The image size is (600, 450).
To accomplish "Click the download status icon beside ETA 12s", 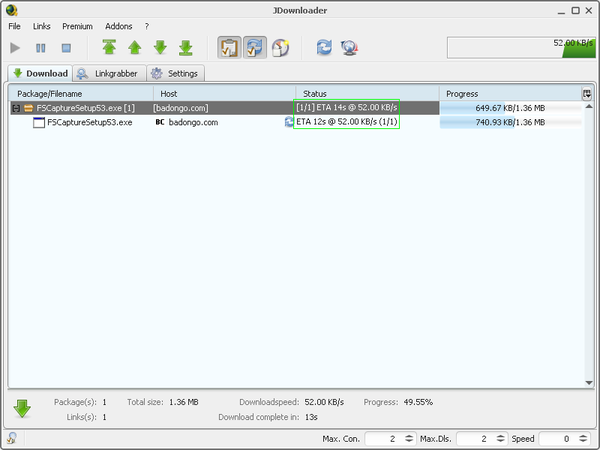I will (x=289, y=122).
